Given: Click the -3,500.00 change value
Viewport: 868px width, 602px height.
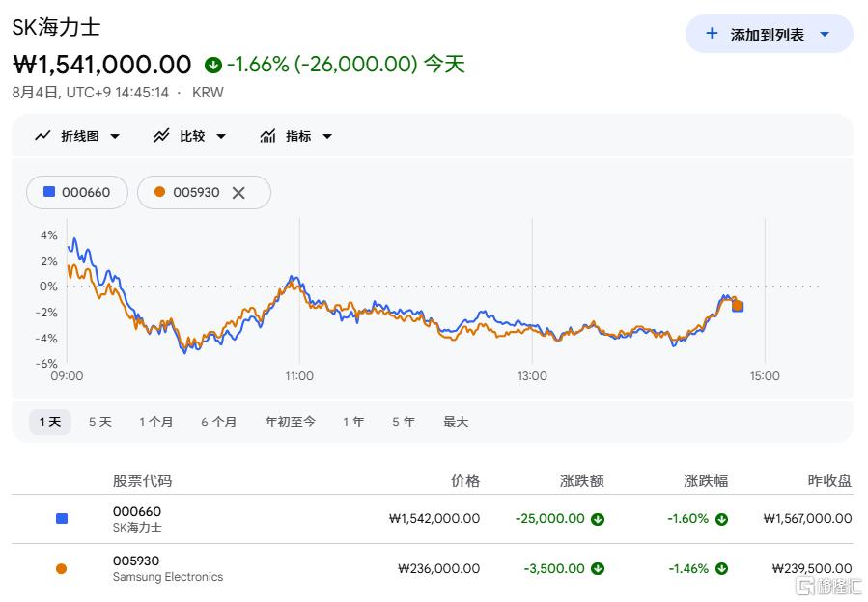Looking at the screenshot, I should coord(554,569).
